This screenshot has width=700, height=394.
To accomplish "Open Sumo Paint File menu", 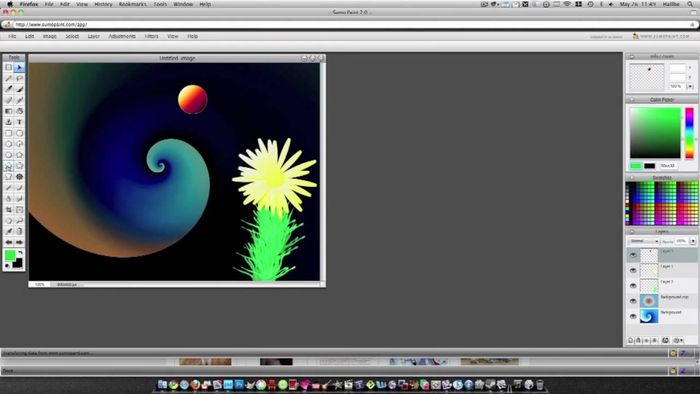I will click(12, 36).
